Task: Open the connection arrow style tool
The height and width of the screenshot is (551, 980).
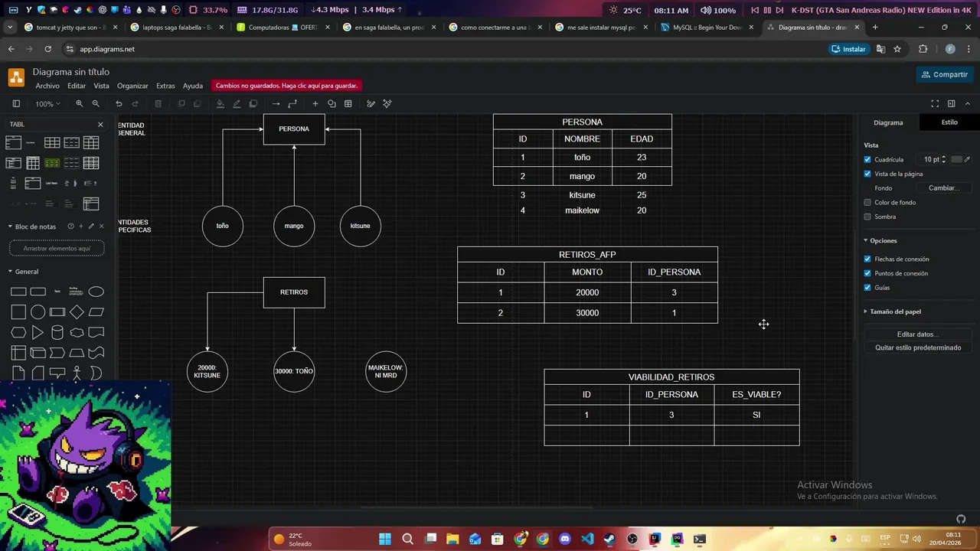Action: [x=276, y=103]
